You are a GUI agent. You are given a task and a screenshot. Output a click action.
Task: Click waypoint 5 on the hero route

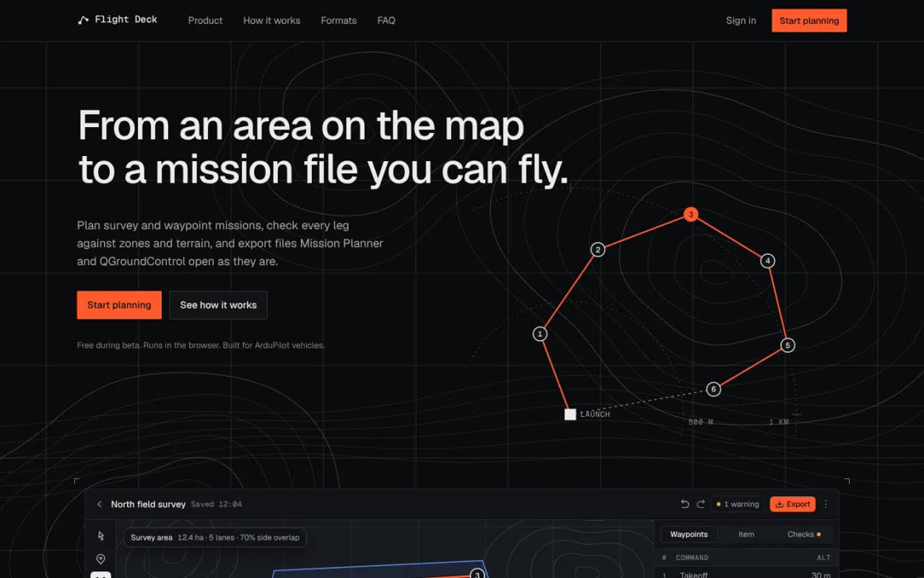(788, 345)
